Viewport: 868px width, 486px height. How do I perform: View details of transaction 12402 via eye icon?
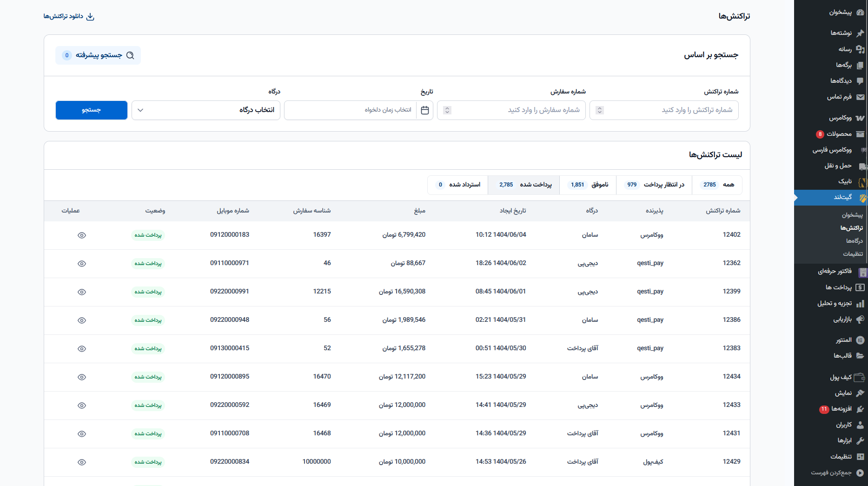point(82,235)
